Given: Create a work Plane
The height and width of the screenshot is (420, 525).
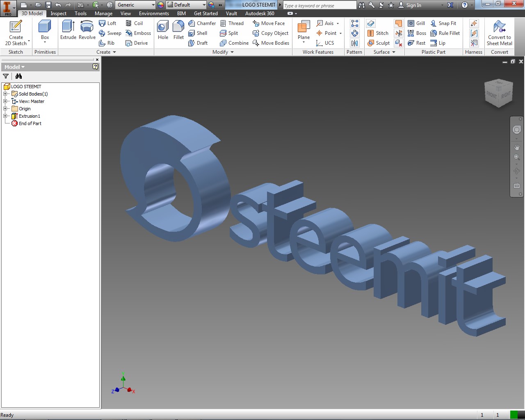Looking at the screenshot, I should [304, 31].
